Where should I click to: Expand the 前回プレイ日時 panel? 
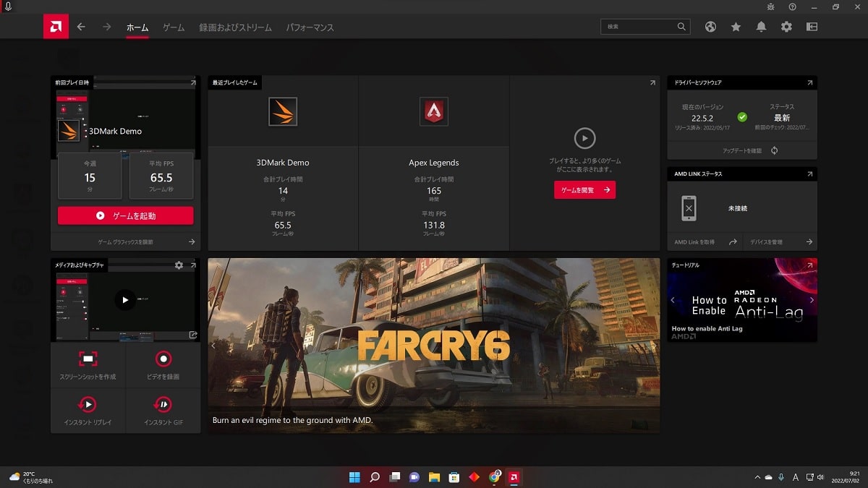point(193,83)
